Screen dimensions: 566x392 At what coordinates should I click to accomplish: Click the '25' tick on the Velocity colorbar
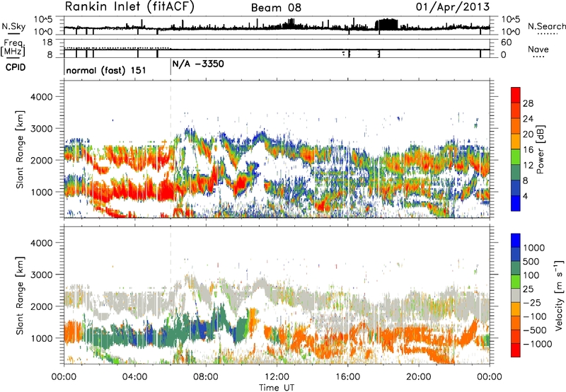tap(529, 289)
